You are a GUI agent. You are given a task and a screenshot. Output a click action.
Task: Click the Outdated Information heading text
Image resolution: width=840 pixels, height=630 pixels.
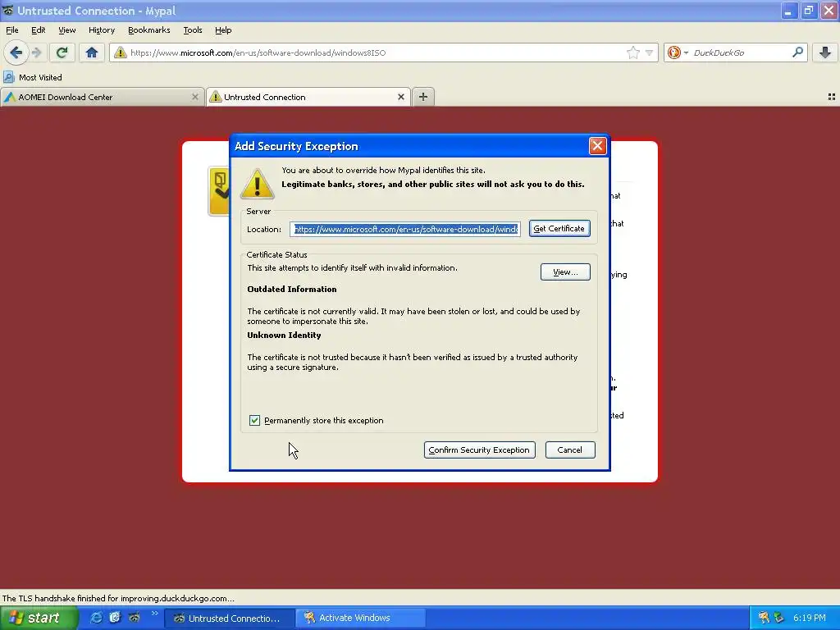tap(292, 290)
